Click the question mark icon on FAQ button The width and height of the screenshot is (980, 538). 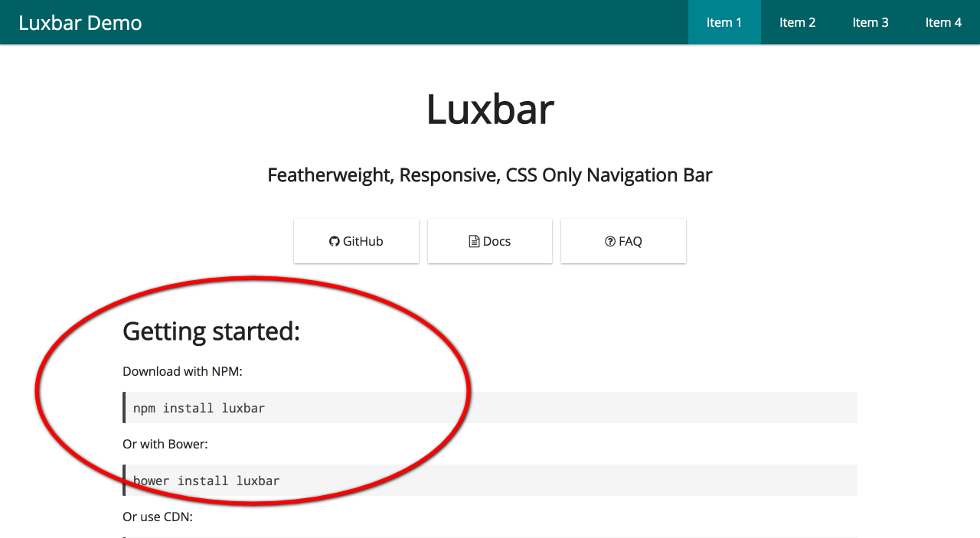click(x=609, y=241)
